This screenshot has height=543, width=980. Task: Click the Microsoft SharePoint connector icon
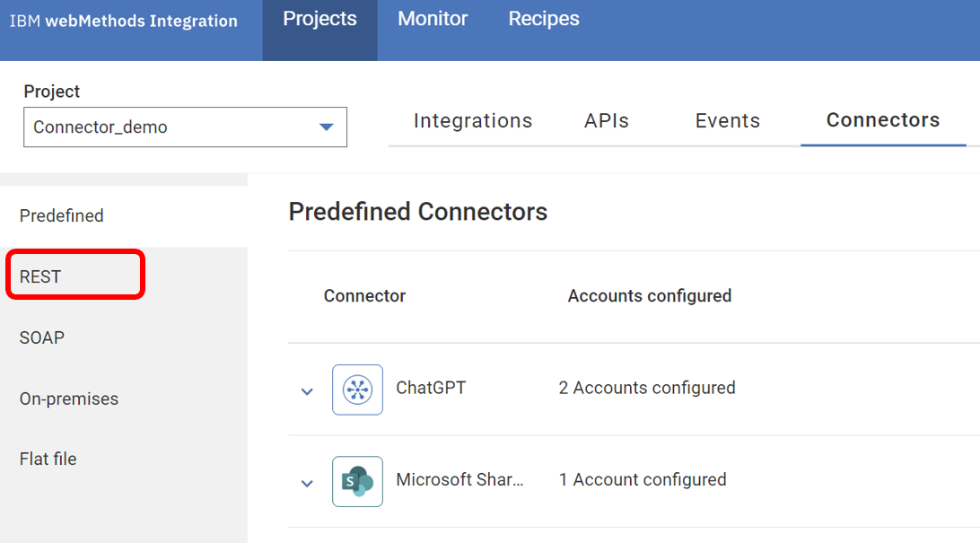357,481
